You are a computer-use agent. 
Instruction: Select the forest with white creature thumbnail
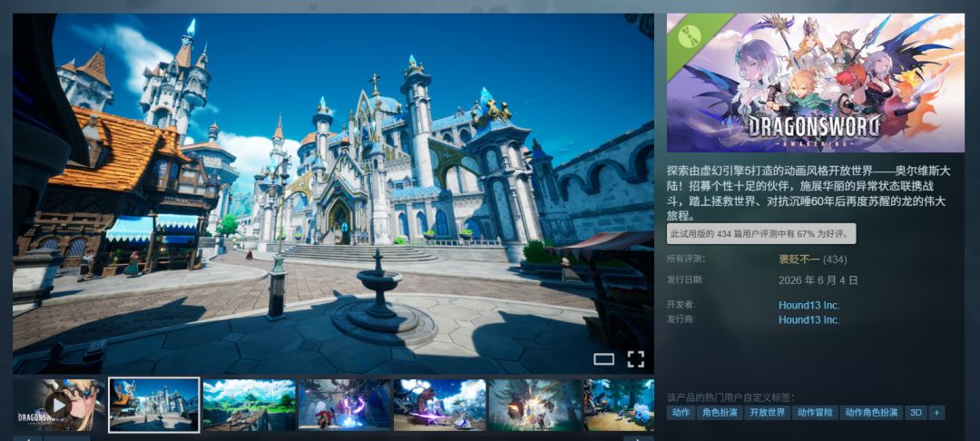[x=619, y=405]
